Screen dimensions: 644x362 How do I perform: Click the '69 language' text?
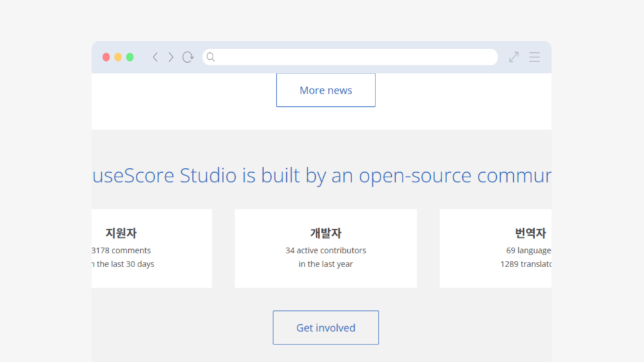[528, 250]
